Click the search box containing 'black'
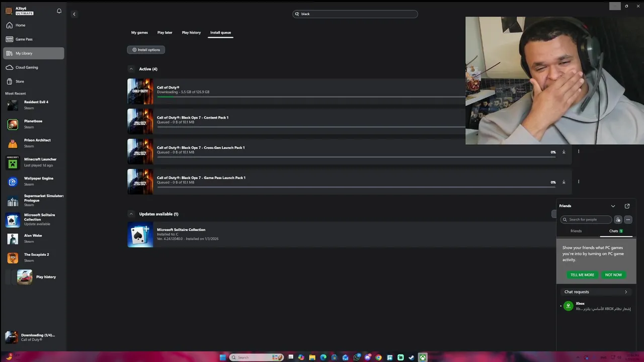The width and height of the screenshot is (644, 362). tap(355, 14)
